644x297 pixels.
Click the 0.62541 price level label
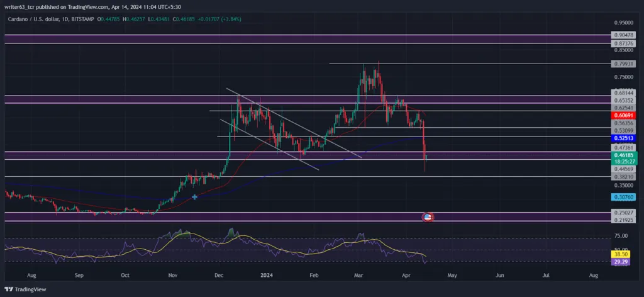pos(624,108)
